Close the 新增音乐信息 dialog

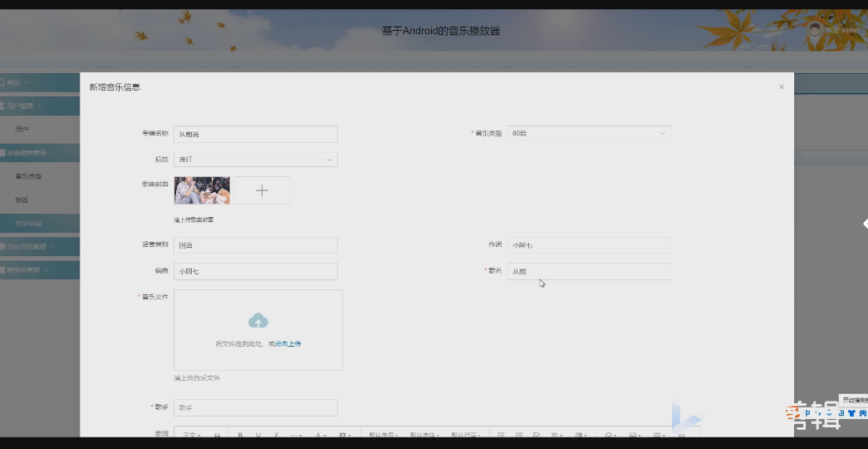coord(781,87)
